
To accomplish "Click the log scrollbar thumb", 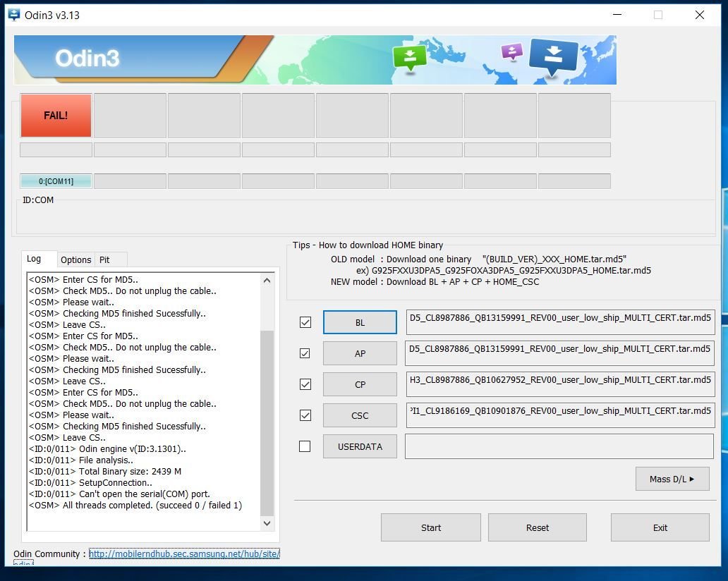I will point(267,423).
